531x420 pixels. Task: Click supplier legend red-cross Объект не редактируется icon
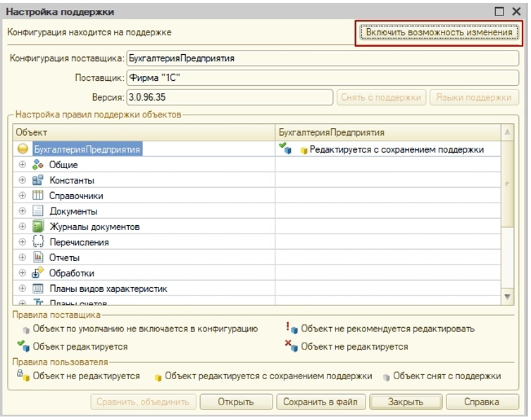[292, 345]
